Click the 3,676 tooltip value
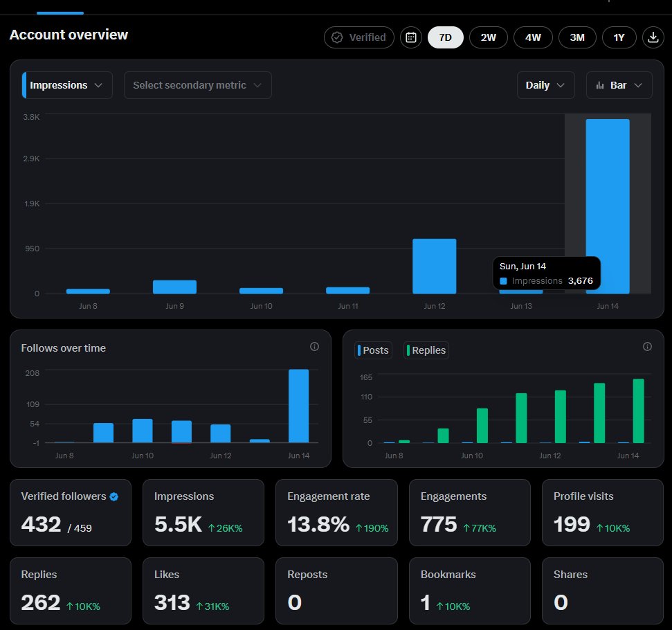 (x=580, y=281)
